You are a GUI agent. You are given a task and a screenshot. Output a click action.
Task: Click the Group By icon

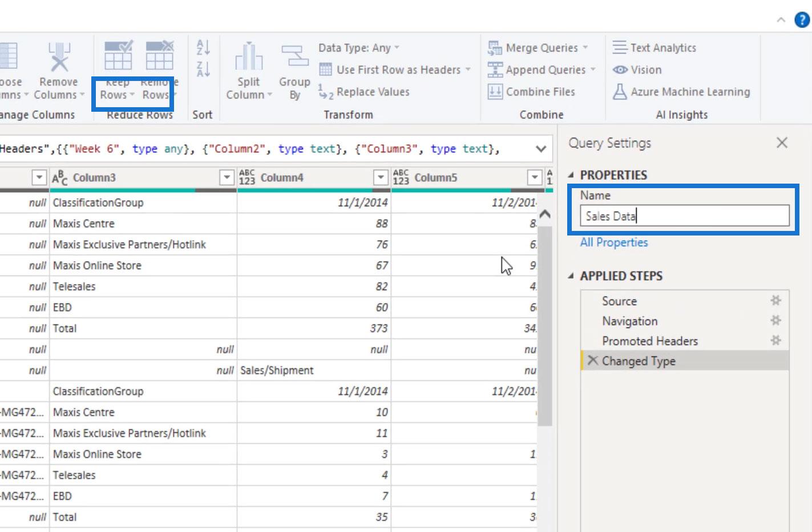coord(294,58)
